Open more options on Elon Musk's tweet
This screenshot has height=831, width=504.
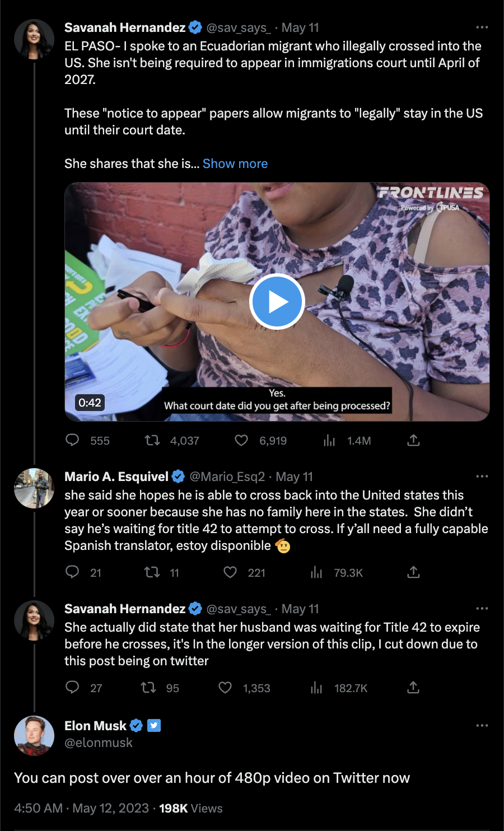pyautogui.click(x=482, y=726)
